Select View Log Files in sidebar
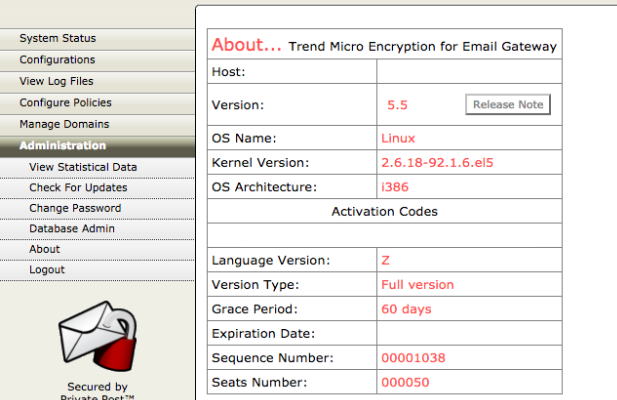The height and width of the screenshot is (400, 617). (58, 82)
